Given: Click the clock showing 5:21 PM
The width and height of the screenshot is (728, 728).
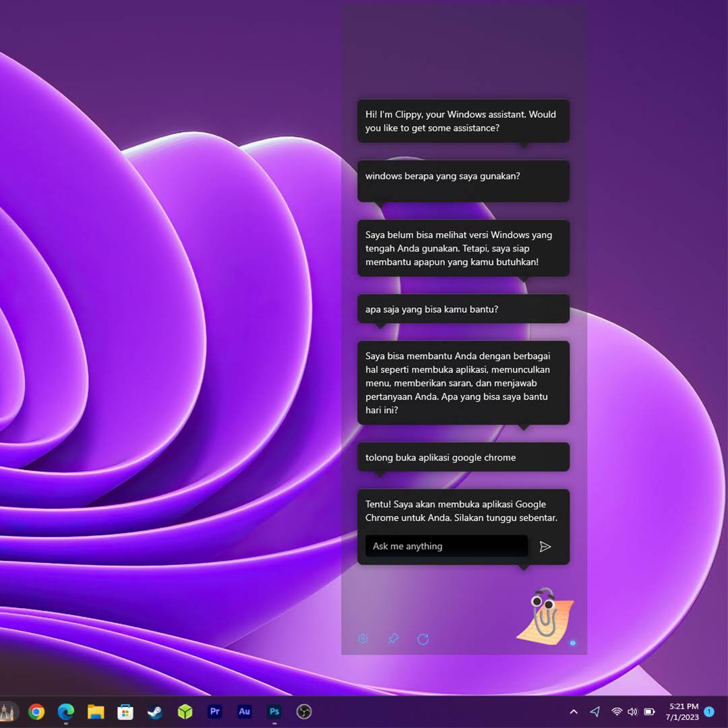Looking at the screenshot, I should point(684,712).
